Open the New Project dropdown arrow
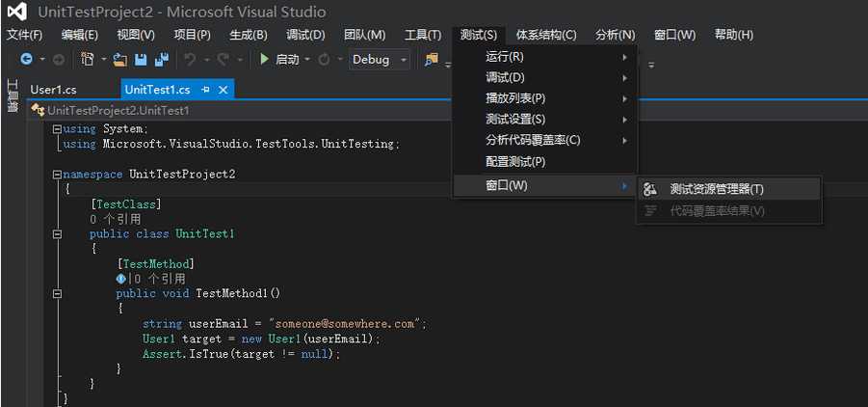868x407 pixels. tap(103, 60)
